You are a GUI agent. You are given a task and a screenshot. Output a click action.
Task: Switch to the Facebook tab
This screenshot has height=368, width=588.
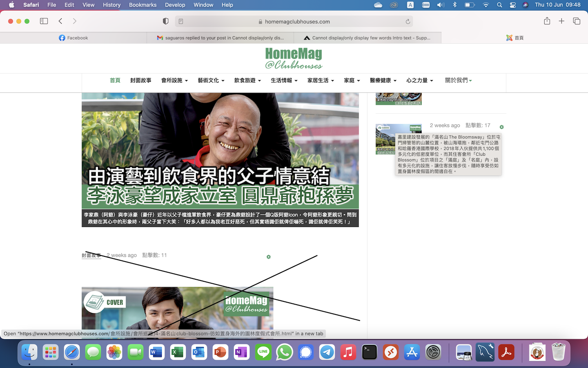pos(73,38)
